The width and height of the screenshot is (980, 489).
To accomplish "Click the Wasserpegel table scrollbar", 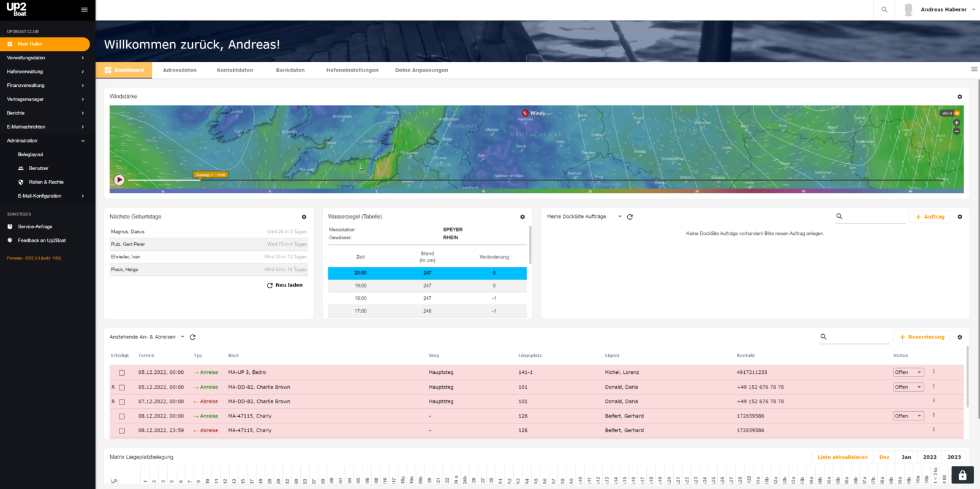I will [530, 245].
